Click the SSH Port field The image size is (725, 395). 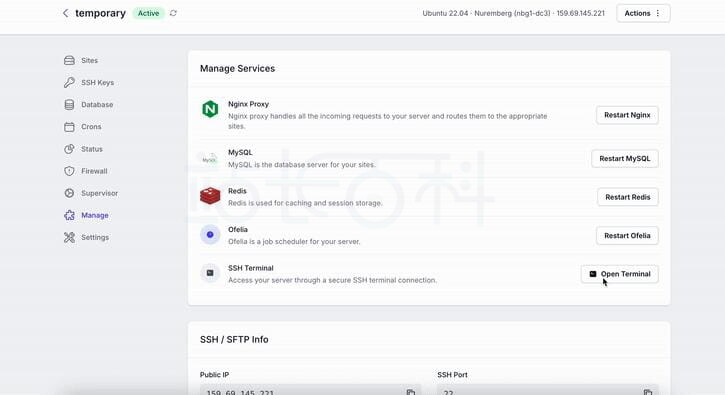(x=548, y=389)
